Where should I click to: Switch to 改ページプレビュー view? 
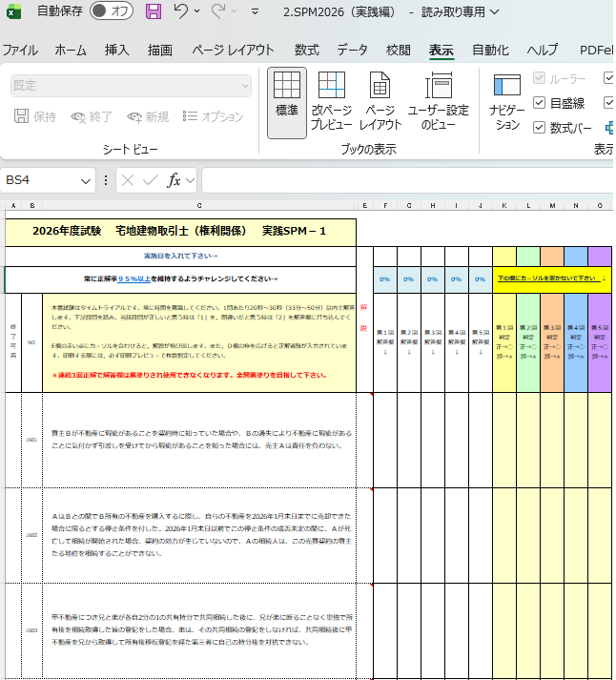331,103
